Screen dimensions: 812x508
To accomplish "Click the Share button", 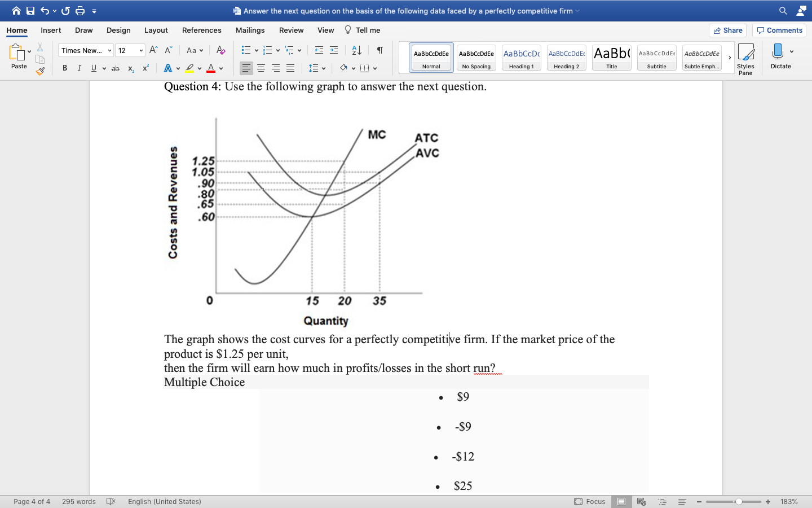I will (x=727, y=30).
